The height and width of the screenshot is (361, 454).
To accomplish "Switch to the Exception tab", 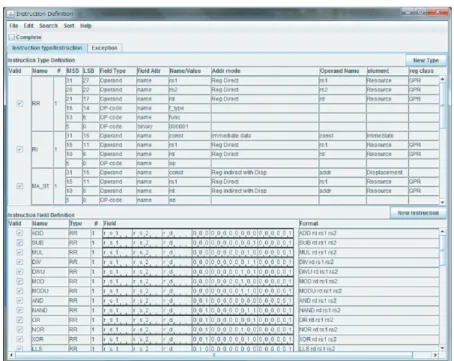I will tap(104, 48).
